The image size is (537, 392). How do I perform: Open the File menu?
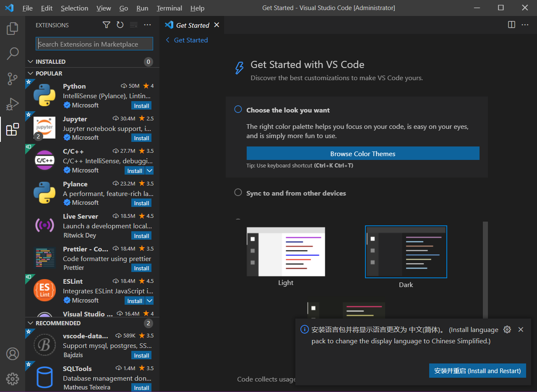(x=28, y=8)
